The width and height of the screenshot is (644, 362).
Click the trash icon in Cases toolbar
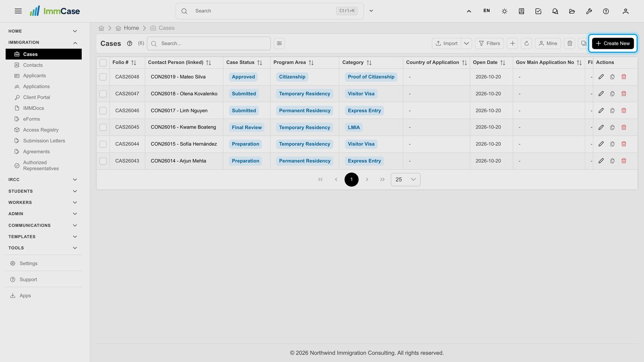click(x=570, y=43)
